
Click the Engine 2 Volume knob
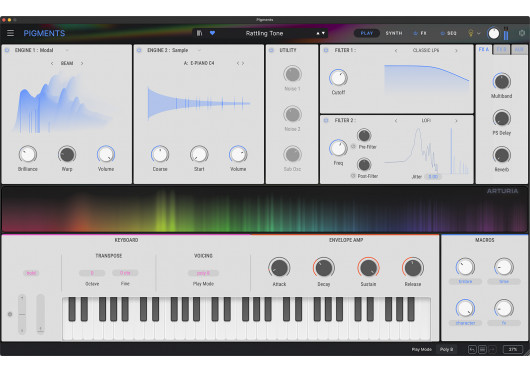click(x=238, y=154)
